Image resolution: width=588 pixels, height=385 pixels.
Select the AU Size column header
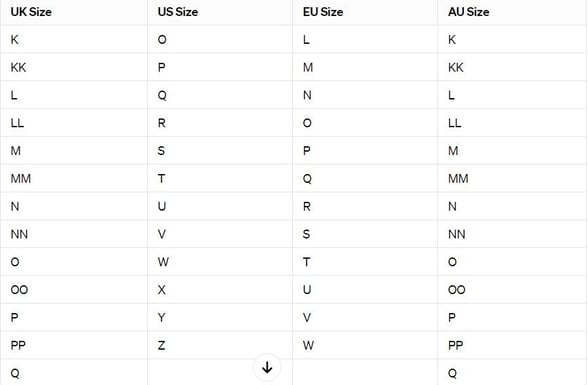[468, 12]
